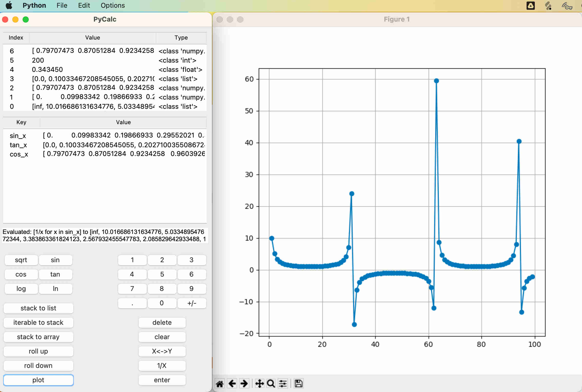Click the sqrt function button
The height and width of the screenshot is (392, 582).
[x=21, y=260]
